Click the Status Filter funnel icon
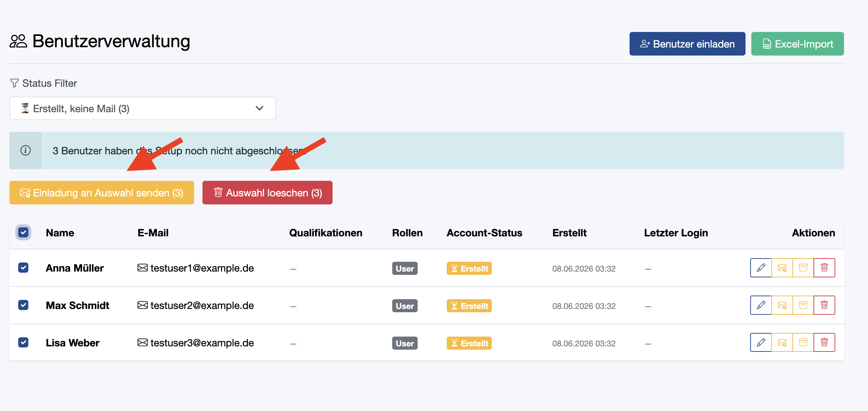 coord(14,83)
